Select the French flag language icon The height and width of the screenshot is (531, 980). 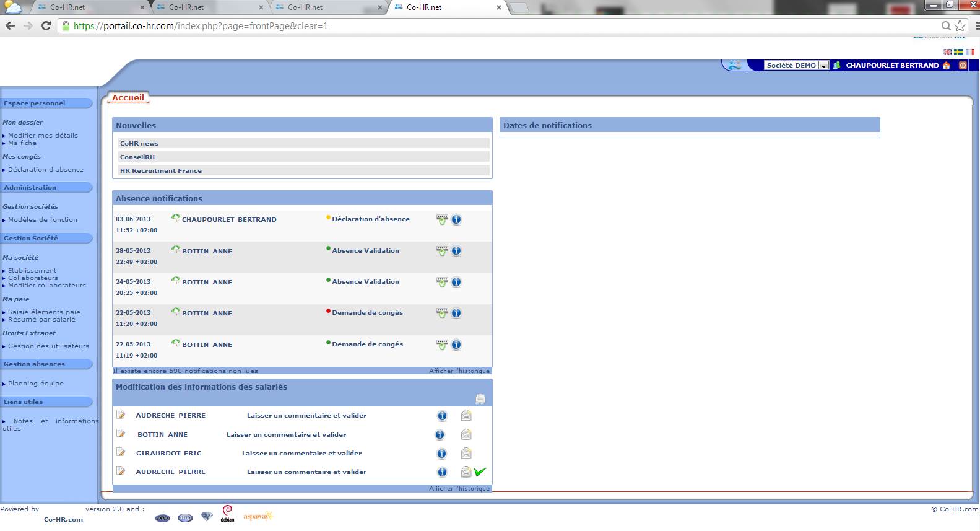[x=969, y=52]
